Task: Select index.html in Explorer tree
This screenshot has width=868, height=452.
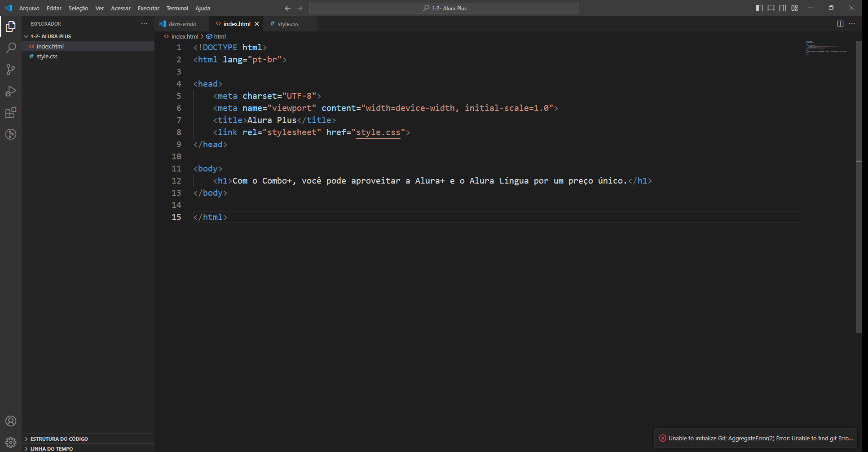Action: point(88,46)
